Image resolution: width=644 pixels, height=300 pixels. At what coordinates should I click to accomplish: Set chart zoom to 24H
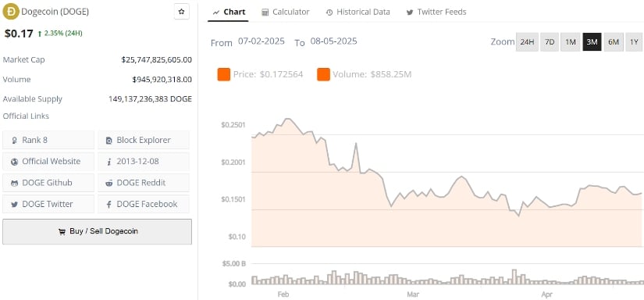click(527, 42)
